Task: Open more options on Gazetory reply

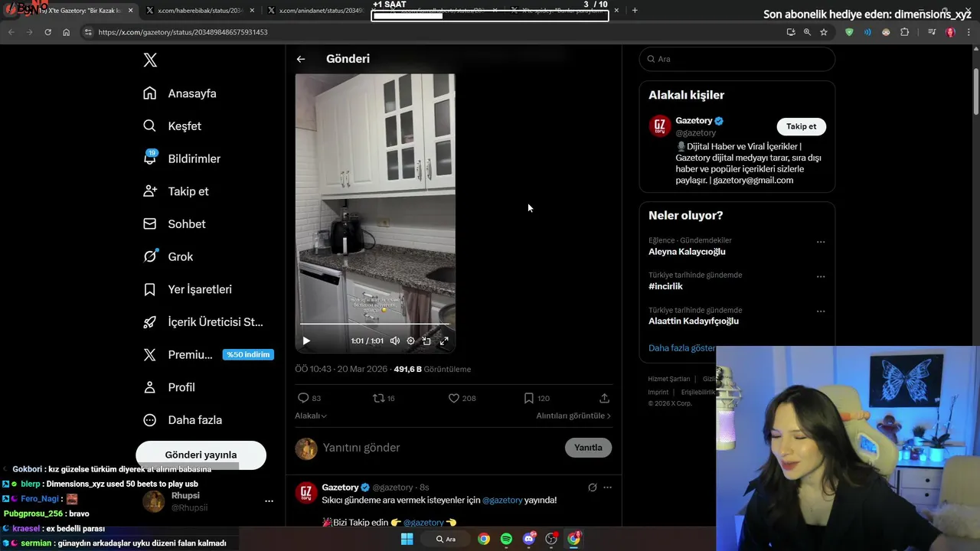Action: click(607, 487)
